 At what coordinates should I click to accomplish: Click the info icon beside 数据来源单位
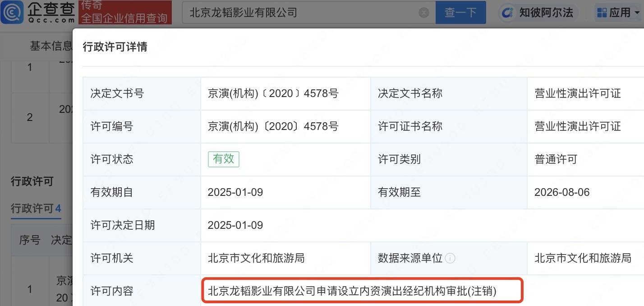coord(450,259)
